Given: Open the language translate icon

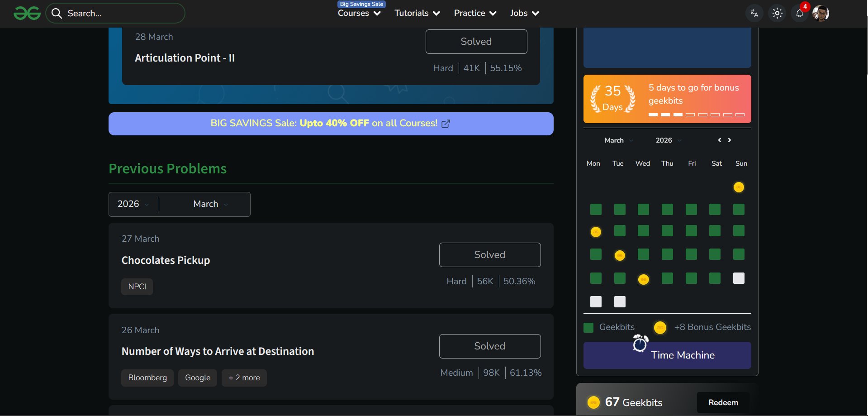Looking at the screenshot, I should (x=754, y=13).
